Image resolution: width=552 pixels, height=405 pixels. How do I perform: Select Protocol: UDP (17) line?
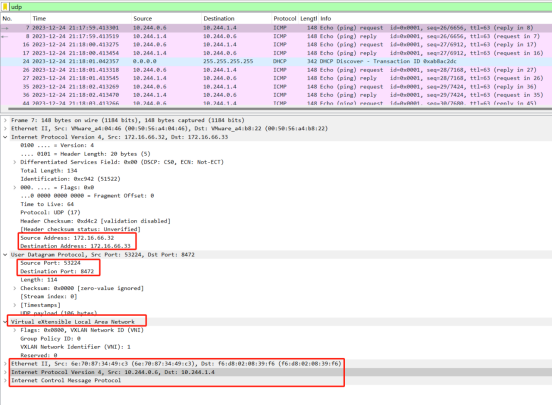click(x=50, y=213)
